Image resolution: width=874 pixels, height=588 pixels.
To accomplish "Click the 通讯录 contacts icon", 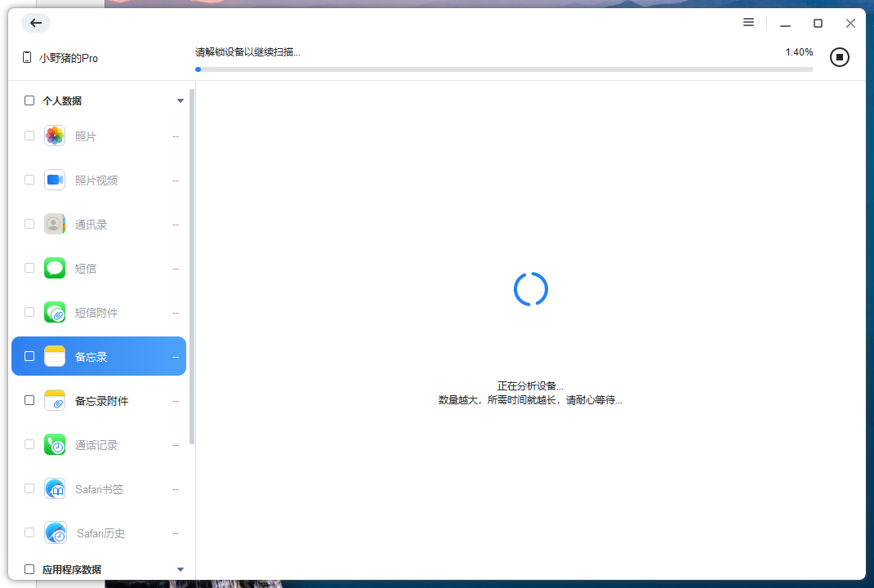I will [54, 224].
